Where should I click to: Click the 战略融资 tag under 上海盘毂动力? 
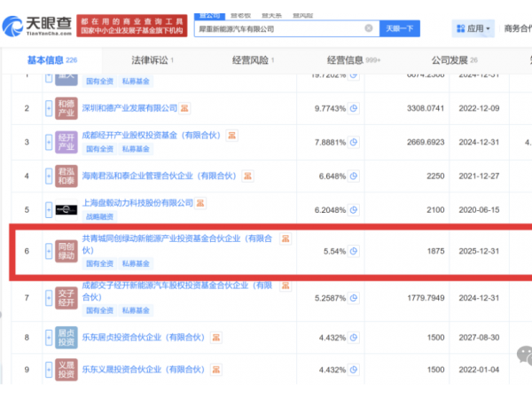[98, 216]
